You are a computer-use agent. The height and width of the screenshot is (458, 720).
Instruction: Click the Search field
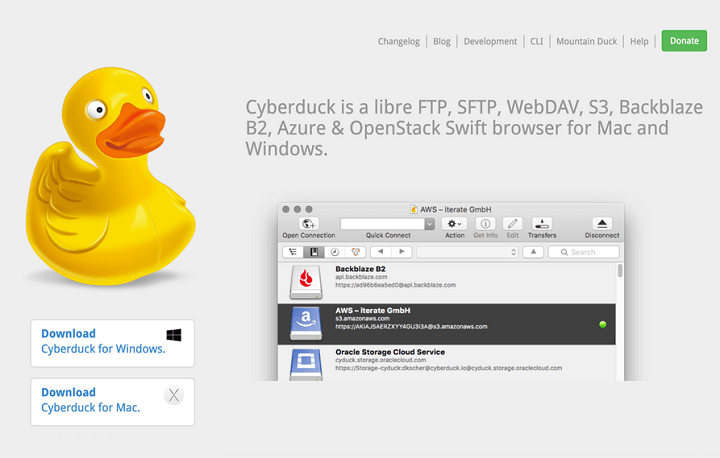(584, 252)
